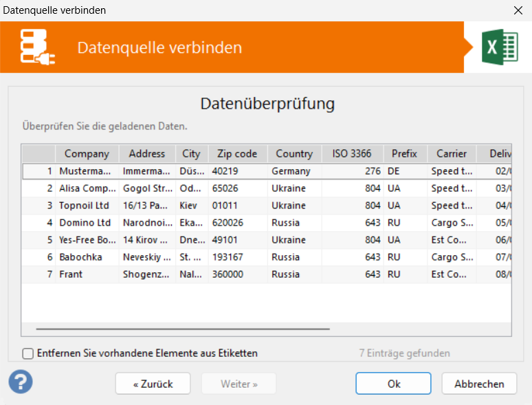Confirm with the Ok button
The height and width of the screenshot is (405, 532).
point(394,384)
